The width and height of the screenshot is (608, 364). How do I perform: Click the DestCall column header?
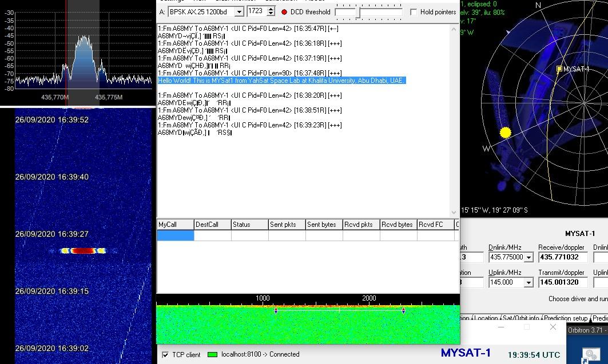click(213, 225)
